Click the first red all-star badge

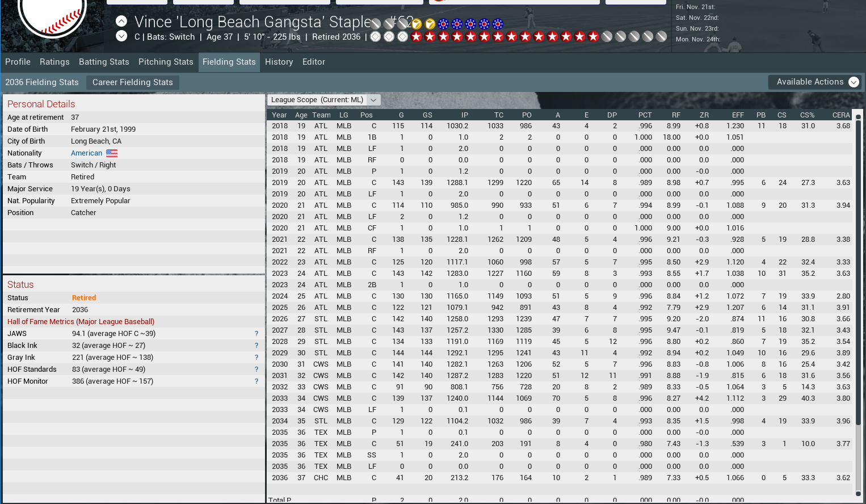point(417,37)
